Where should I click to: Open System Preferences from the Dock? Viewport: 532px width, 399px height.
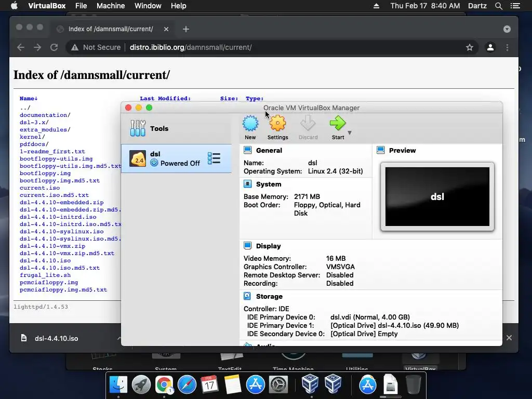click(x=278, y=385)
